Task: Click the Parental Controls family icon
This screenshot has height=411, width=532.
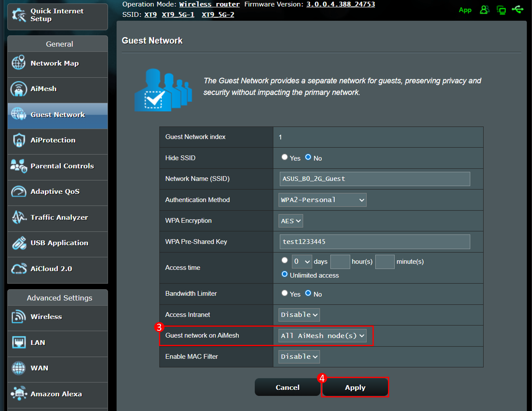Action: (x=18, y=166)
